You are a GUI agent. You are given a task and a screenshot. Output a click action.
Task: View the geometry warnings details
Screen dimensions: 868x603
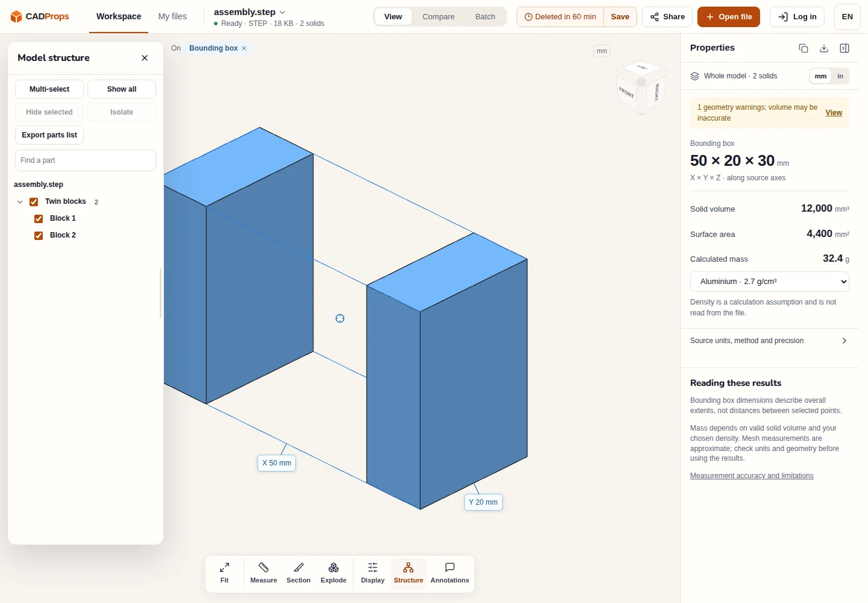834,113
